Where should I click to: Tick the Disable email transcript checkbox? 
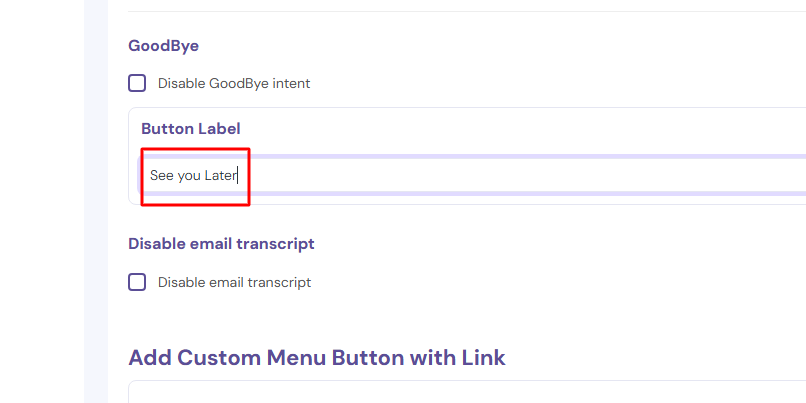point(137,282)
